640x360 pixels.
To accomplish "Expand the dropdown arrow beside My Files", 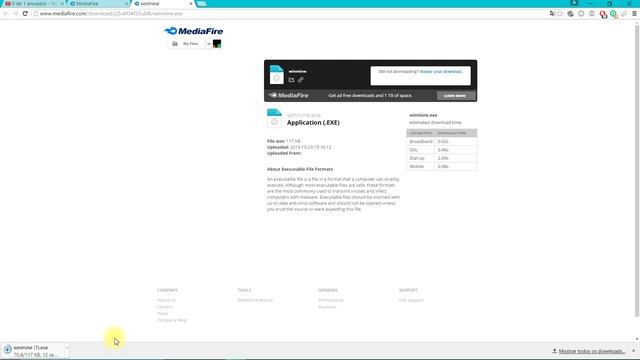I will coord(209,44).
